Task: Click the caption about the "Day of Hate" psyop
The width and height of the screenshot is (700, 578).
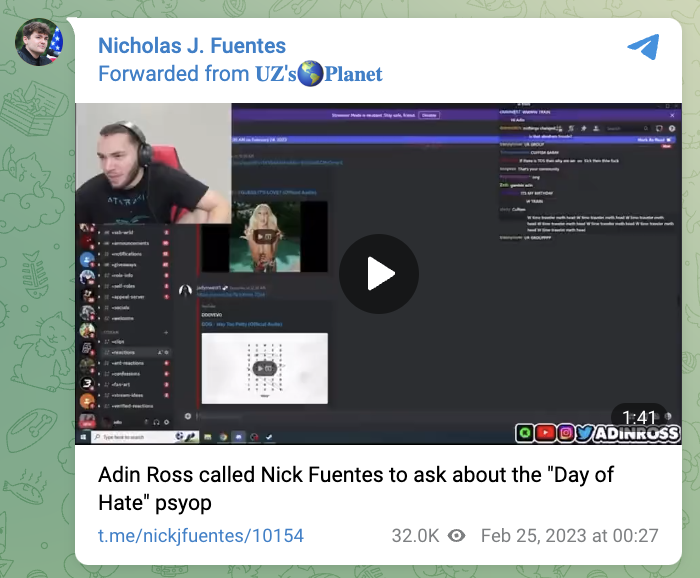Action: (356, 488)
